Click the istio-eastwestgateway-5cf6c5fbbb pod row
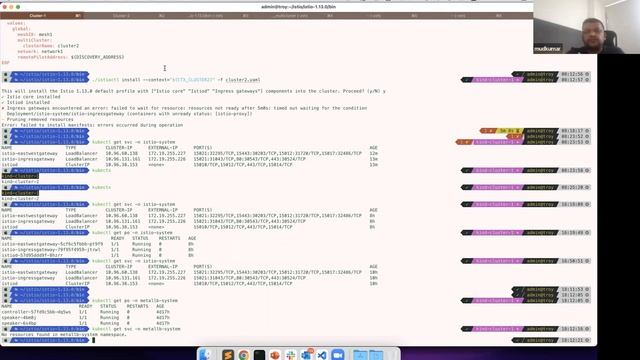640x360 pixels. point(98,244)
